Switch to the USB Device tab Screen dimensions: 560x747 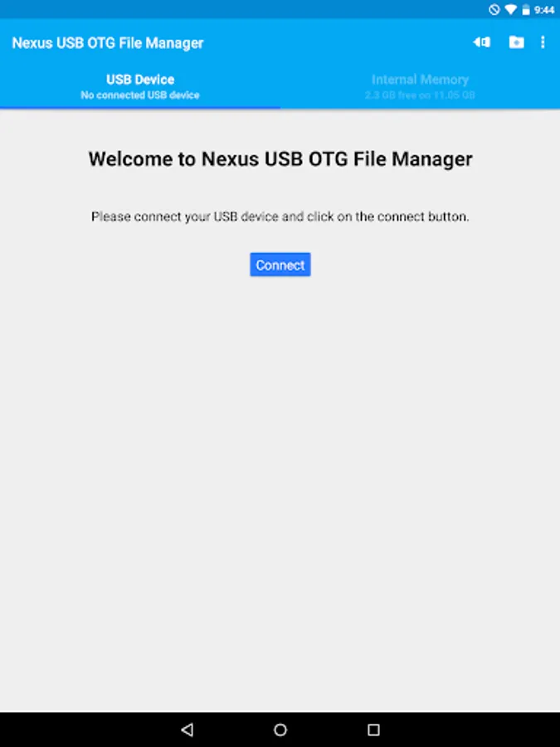140,86
